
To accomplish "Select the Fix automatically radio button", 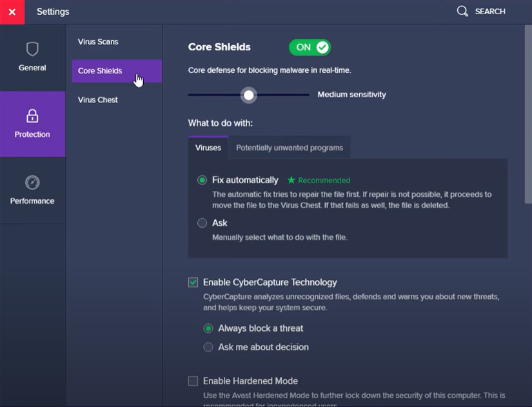I will [x=202, y=180].
